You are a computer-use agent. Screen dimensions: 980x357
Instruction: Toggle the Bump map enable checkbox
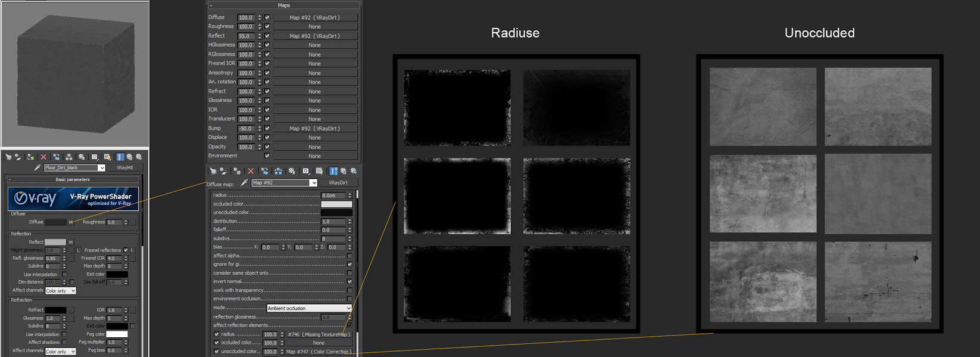(x=267, y=128)
